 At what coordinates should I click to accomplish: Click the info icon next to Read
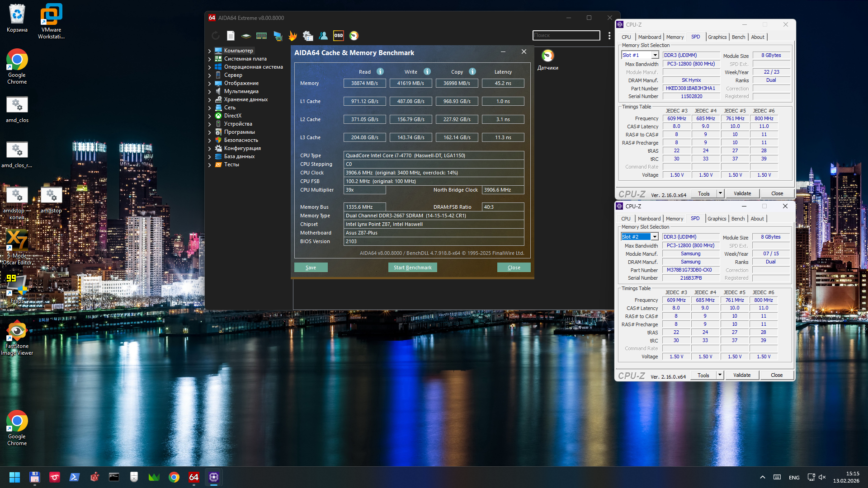(380, 71)
